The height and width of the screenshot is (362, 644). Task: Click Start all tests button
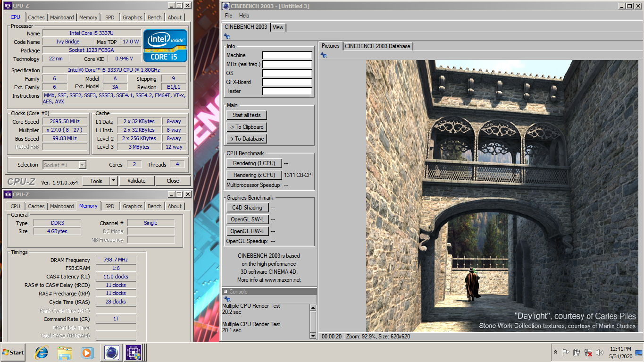coord(247,115)
